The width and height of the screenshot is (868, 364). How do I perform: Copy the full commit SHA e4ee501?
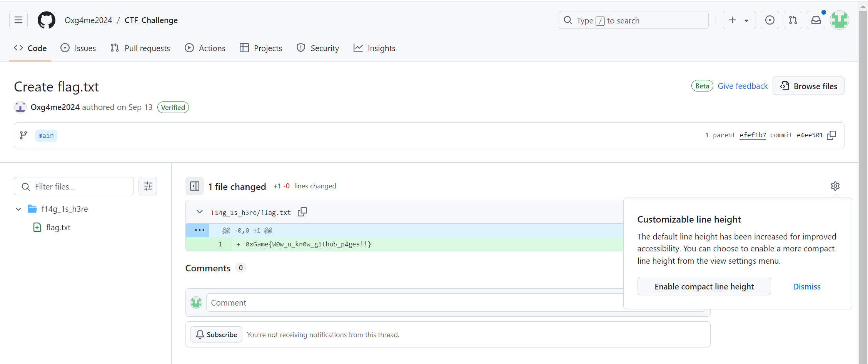coord(831,135)
